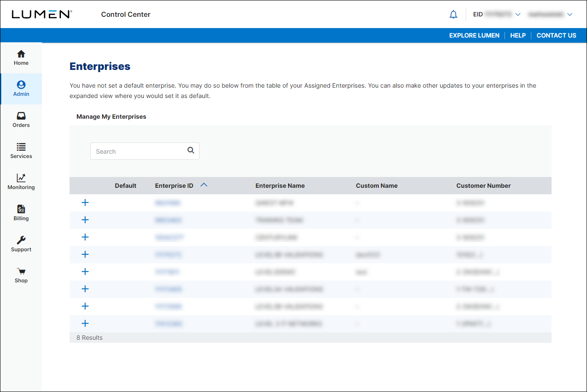Focus the enterprise Search field

[x=145, y=151]
